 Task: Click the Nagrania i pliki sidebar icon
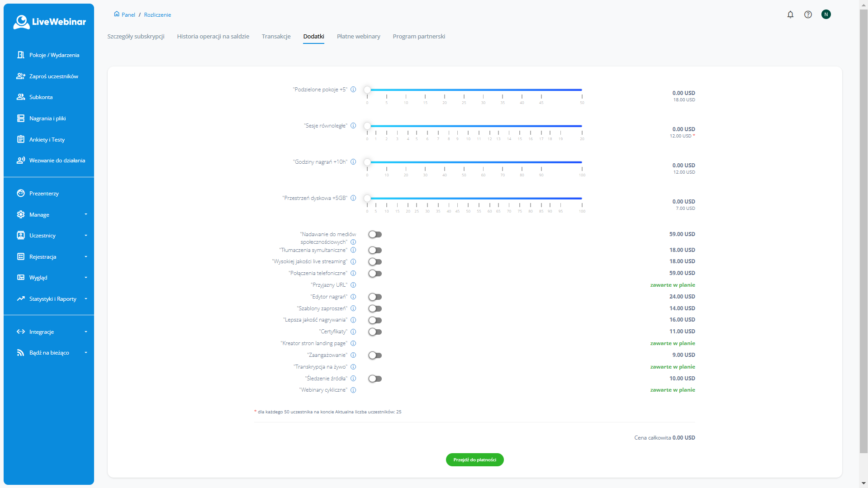coord(21,118)
